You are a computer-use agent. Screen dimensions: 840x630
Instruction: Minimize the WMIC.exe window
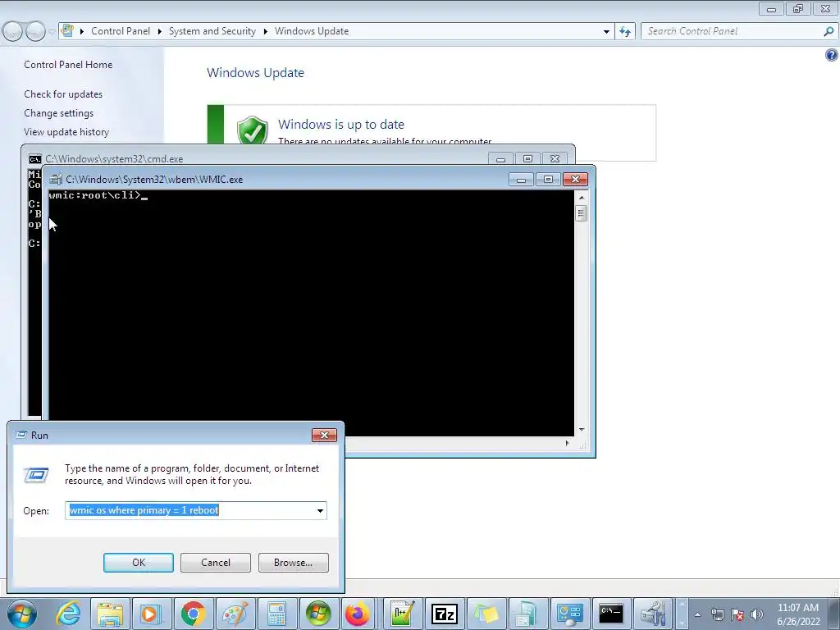(x=521, y=180)
